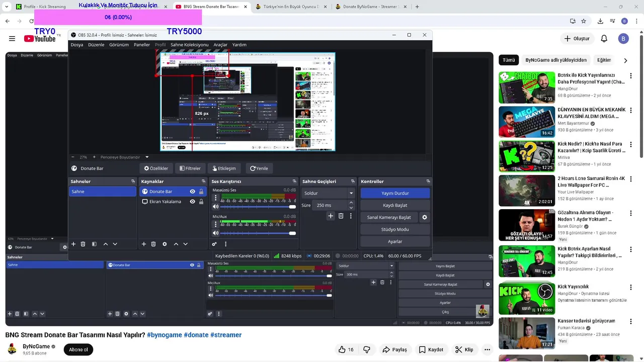
Task: Dislike the YouTube video
Action: [367, 349]
